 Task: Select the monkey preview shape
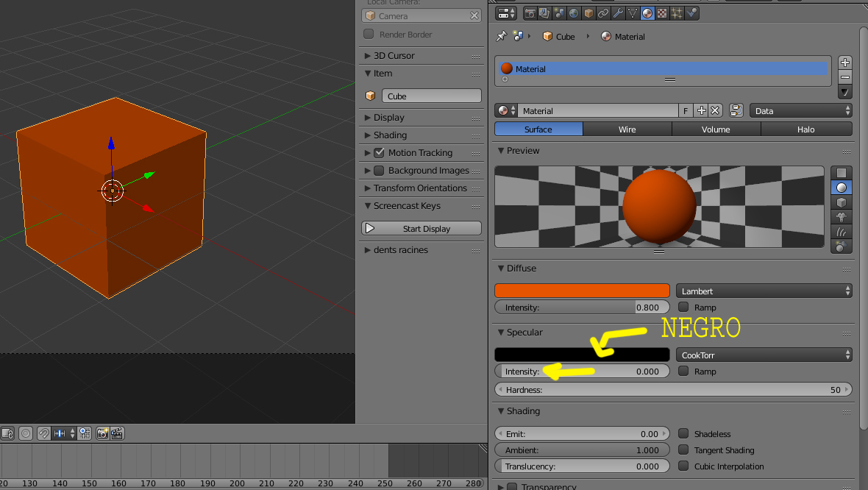841,217
